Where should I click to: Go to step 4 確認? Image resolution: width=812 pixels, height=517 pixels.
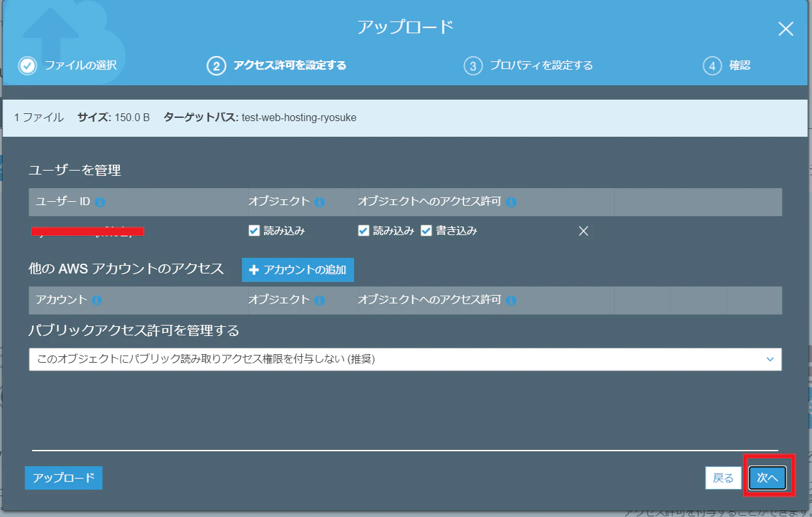click(727, 65)
